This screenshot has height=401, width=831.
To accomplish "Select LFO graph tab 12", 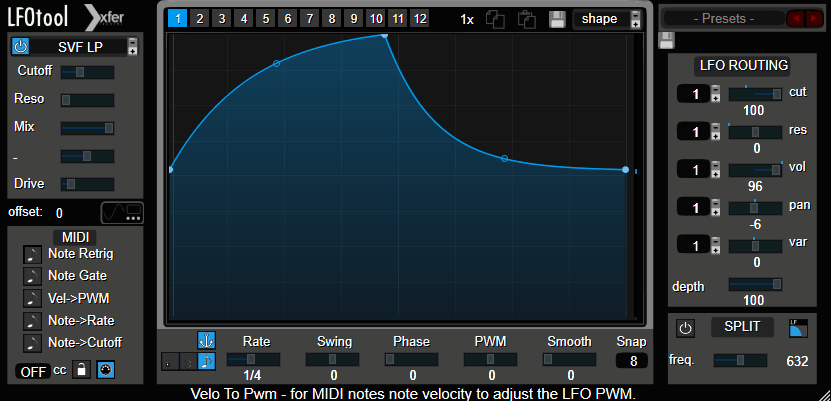I will [420, 19].
